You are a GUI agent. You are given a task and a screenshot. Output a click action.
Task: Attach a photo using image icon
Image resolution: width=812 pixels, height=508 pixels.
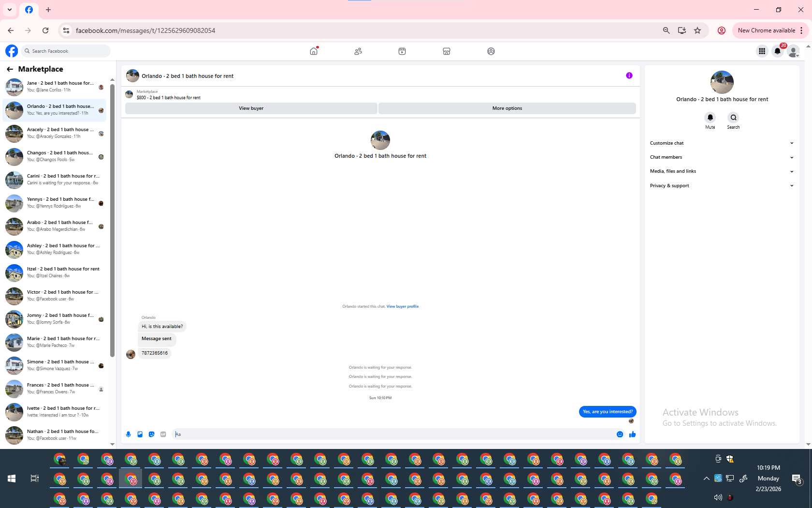[x=140, y=434]
